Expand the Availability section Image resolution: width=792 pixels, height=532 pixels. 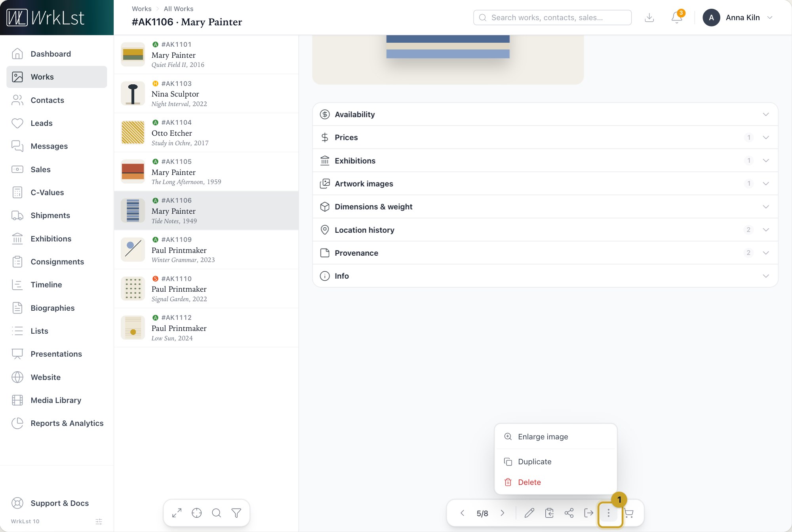pyautogui.click(x=545, y=114)
